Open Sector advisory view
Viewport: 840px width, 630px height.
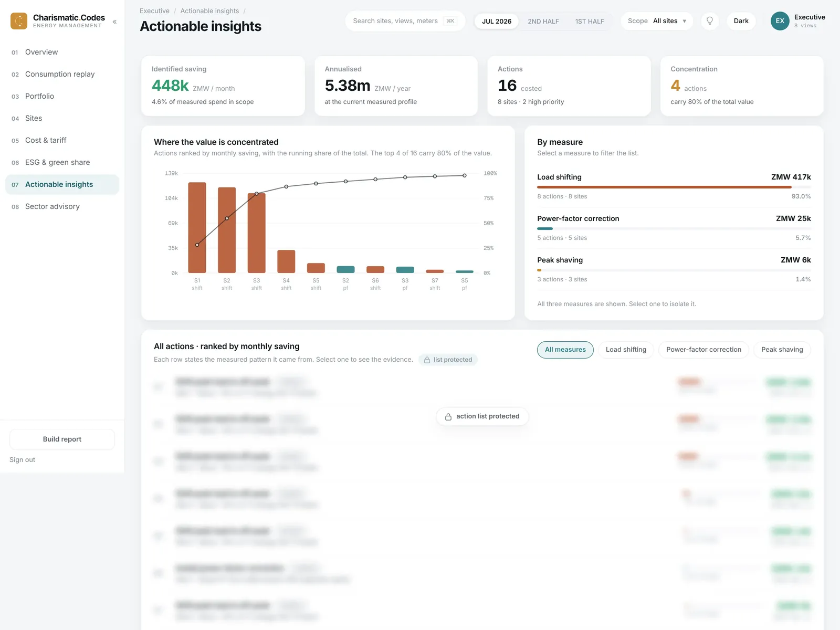coord(62,206)
